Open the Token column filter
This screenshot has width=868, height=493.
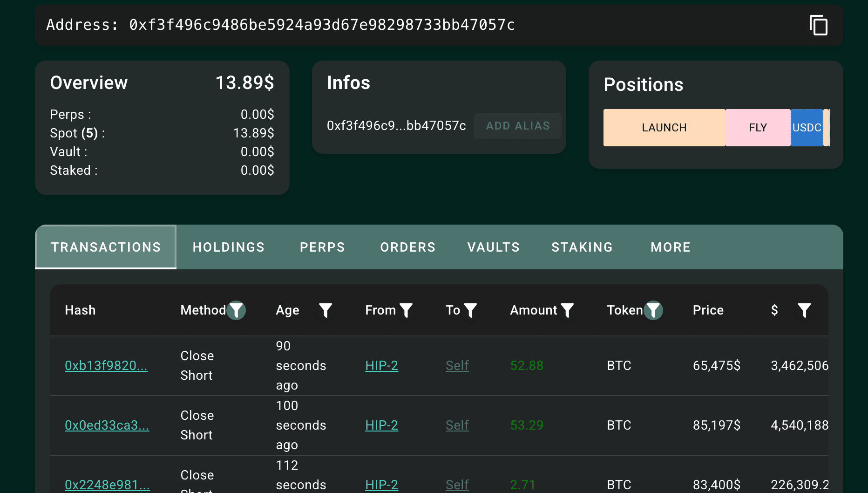click(x=654, y=310)
